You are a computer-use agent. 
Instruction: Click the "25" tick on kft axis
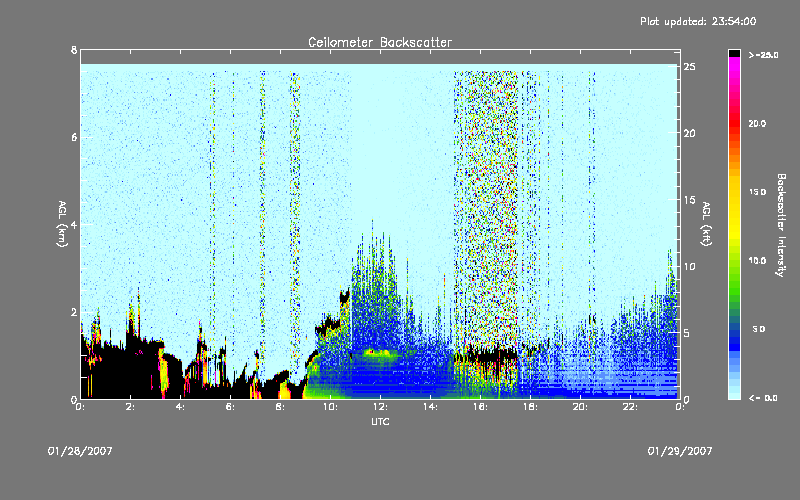coord(689,67)
